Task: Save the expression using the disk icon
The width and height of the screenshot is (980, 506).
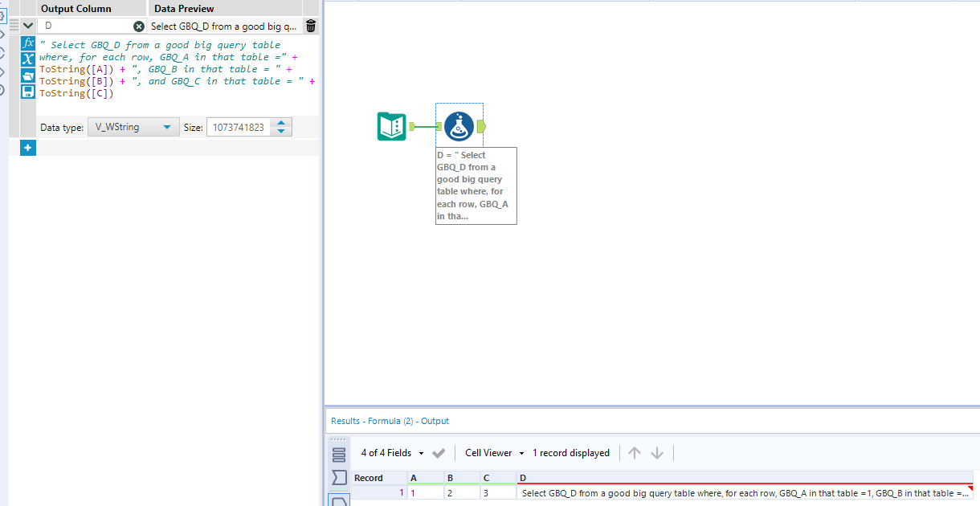Action: coord(27,91)
